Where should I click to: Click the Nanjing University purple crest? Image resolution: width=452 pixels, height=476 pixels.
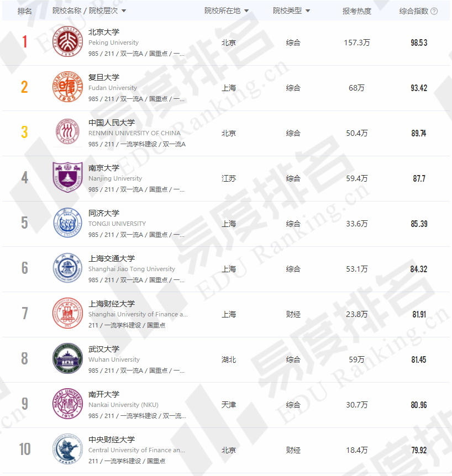pos(67,178)
